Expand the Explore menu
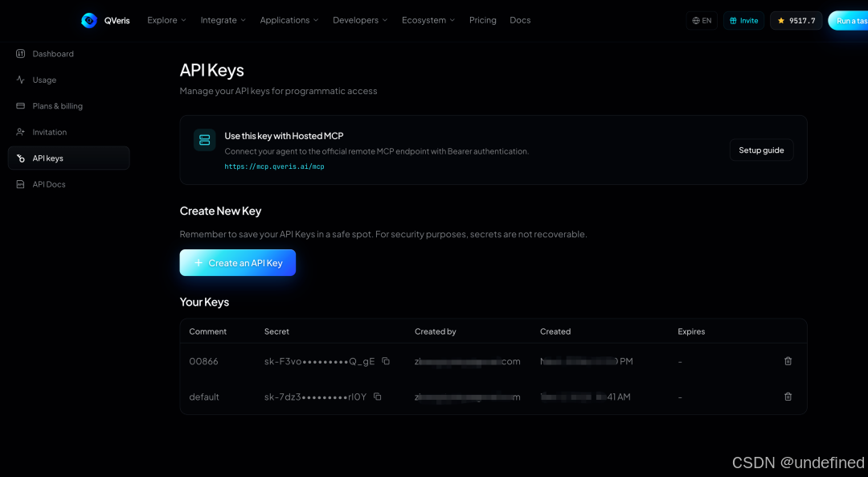 166,20
